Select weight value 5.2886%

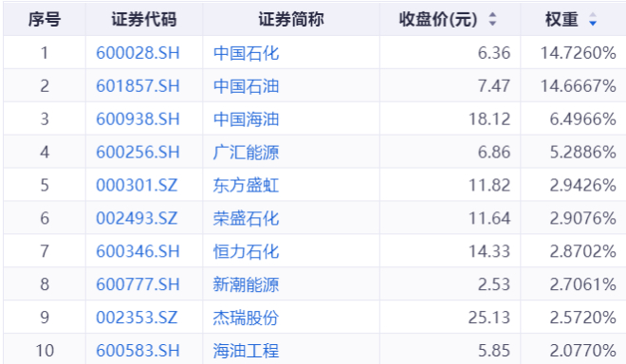(583, 152)
